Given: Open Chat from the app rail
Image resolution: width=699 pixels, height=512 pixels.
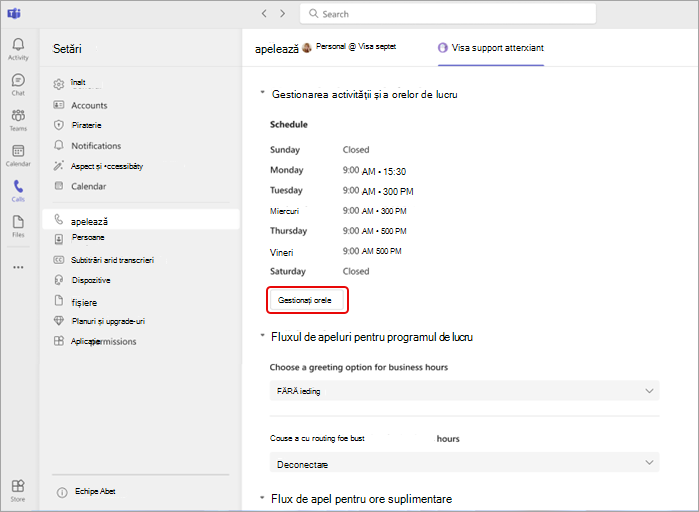Looking at the screenshot, I should 18,85.
